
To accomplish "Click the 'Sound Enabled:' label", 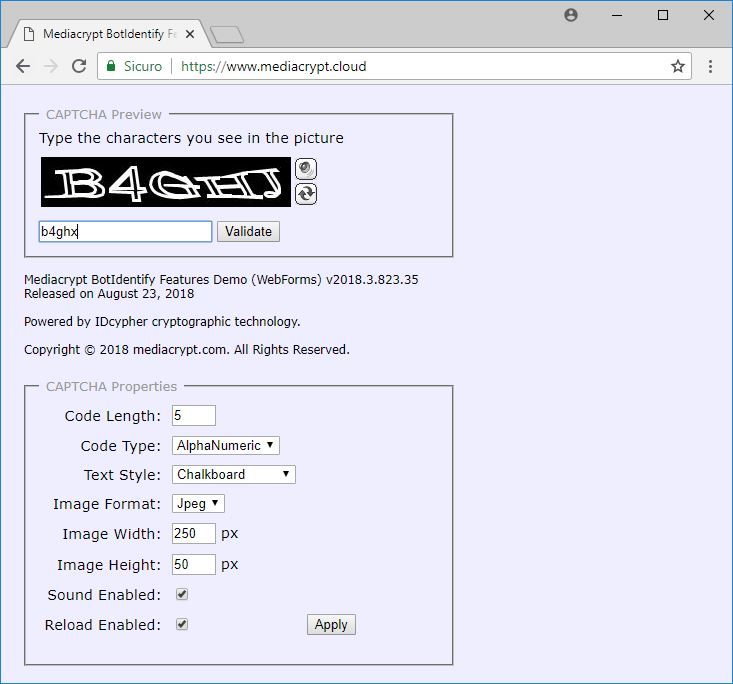I will coord(104,595).
